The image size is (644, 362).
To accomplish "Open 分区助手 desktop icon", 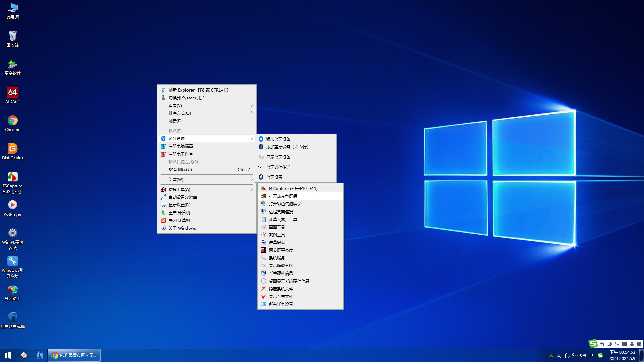I will 13,293.
